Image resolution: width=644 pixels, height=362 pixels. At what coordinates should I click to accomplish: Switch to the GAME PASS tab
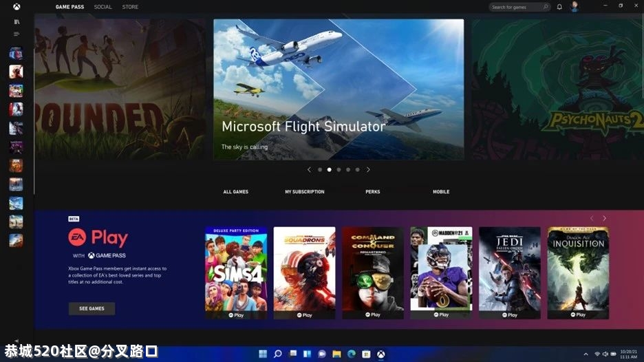69,7
